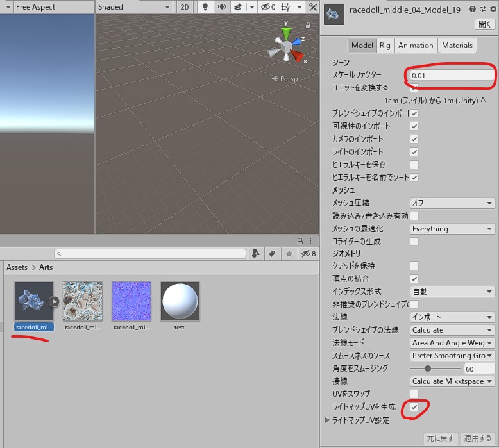The width and height of the screenshot is (499, 448).
Task: Click the Search by Label tag icon
Action: [x=273, y=254]
